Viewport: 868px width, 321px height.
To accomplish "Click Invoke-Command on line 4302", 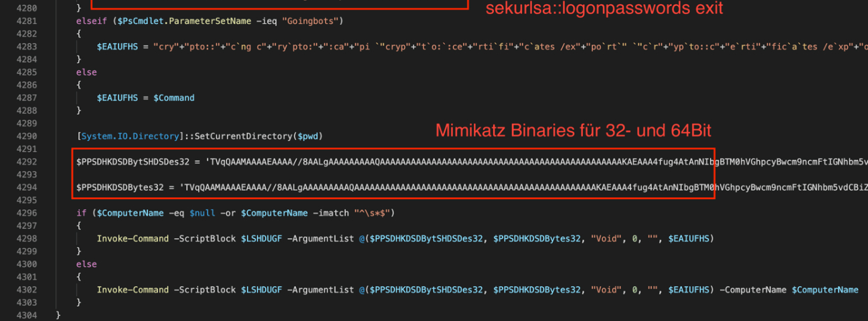I will 133,290.
